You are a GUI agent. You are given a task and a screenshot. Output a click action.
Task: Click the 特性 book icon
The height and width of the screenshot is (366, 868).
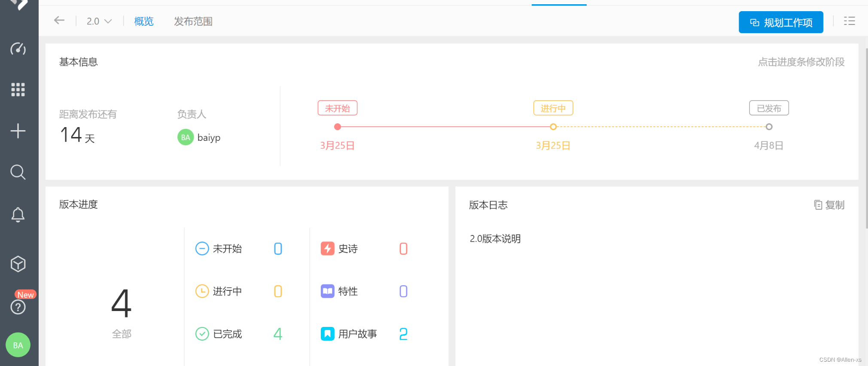(x=327, y=291)
